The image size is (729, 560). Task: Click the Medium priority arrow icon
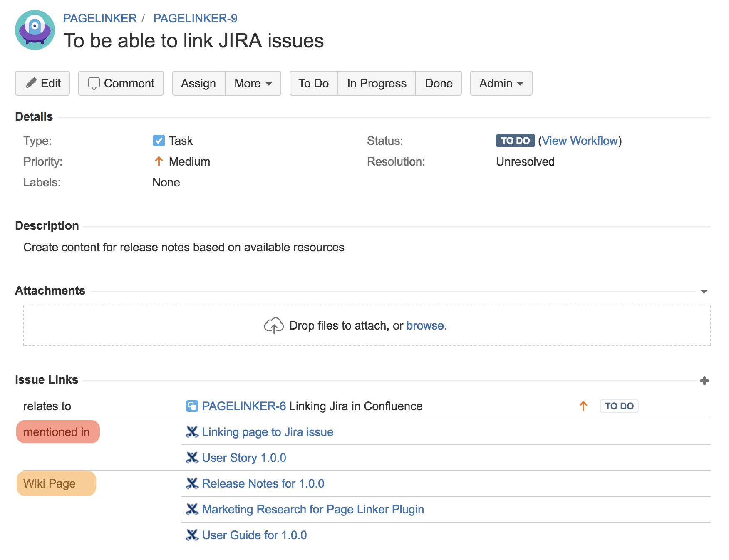159,161
